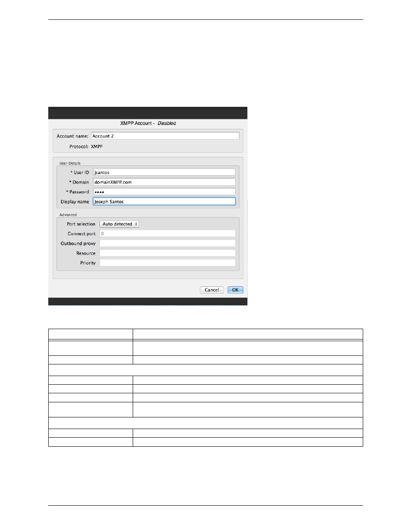Click the Account name input field
Image resolution: width=411 pixels, height=532 pixels.
click(x=165, y=136)
